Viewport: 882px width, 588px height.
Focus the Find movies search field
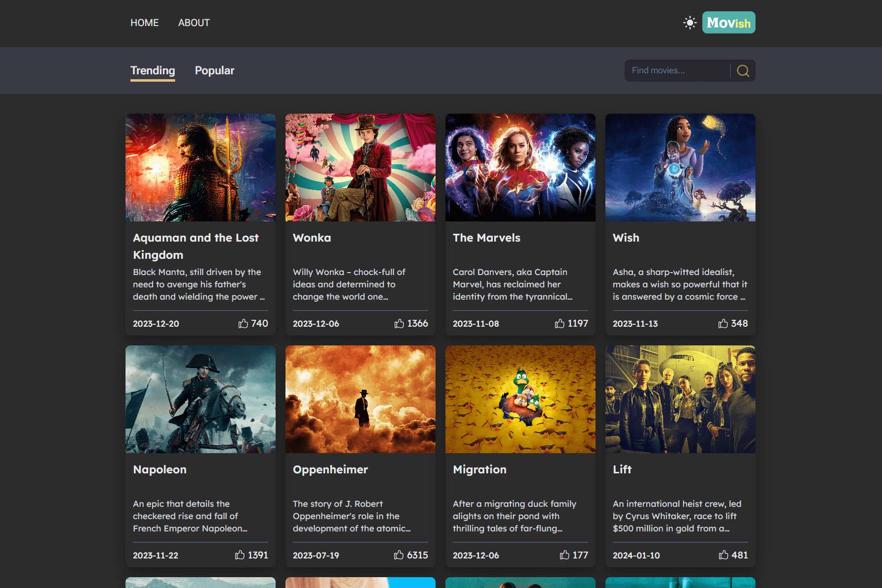click(677, 70)
